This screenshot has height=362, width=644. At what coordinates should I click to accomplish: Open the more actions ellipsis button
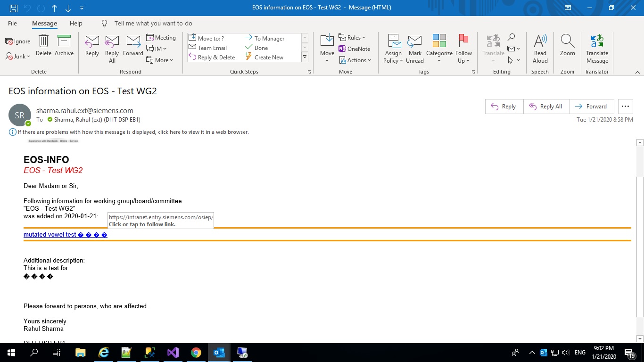[625, 107]
